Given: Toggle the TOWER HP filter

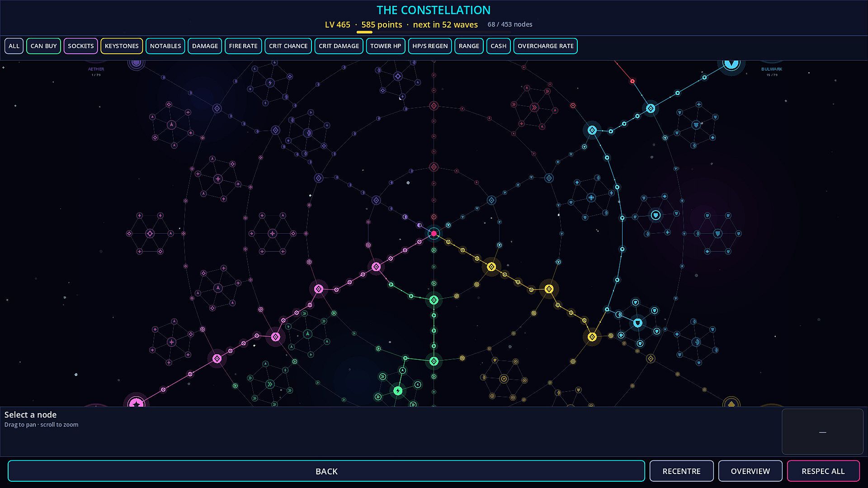Looking at the screenshot, I should click(386, 46).
